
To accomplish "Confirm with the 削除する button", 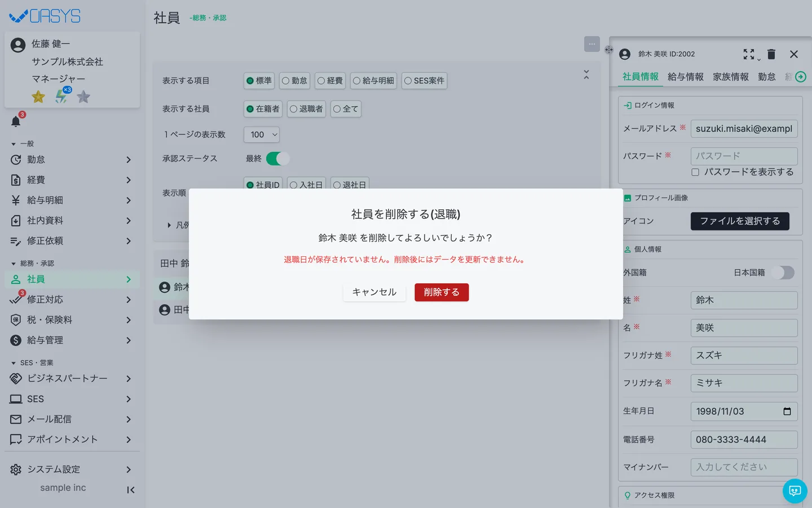I will (x=442, y=292).
